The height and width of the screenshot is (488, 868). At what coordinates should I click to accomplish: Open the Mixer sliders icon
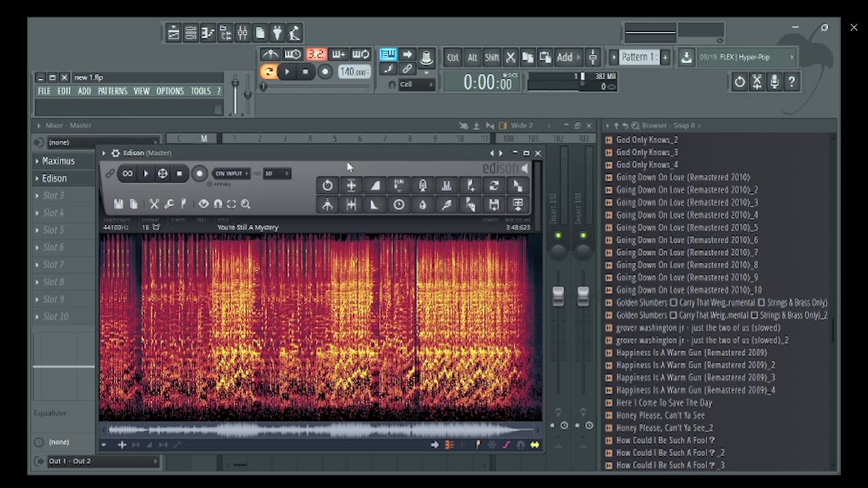242,33
